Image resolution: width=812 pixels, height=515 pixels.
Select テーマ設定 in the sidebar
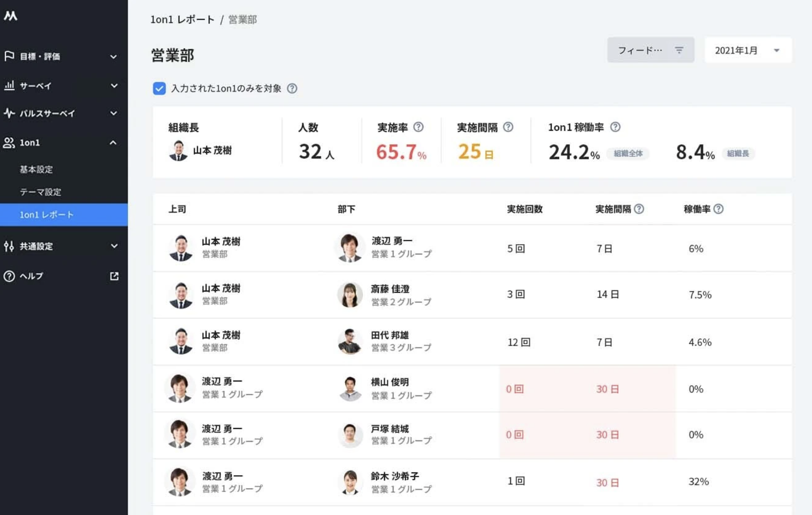click(x=41, y=192)
